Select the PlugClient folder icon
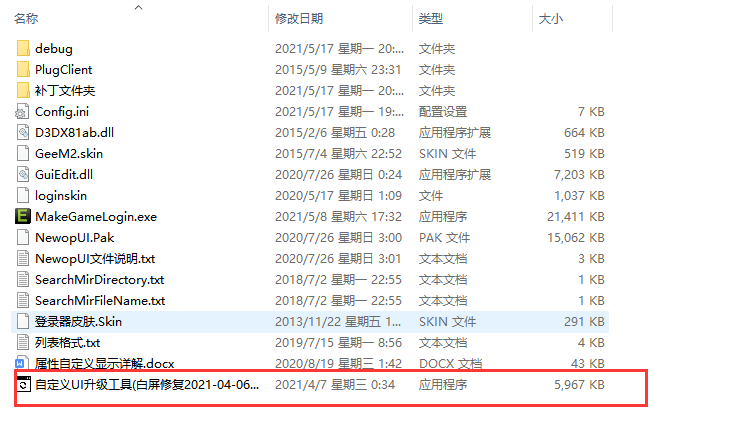Image resolution: width=755 pixels, height=435 pixels. tap(23, 70)
